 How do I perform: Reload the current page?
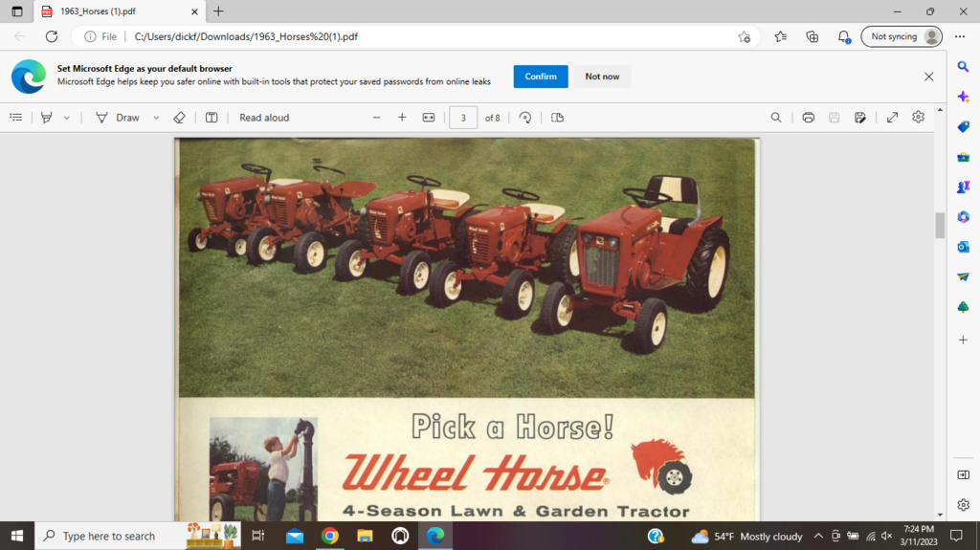click(x=52, y=36)
